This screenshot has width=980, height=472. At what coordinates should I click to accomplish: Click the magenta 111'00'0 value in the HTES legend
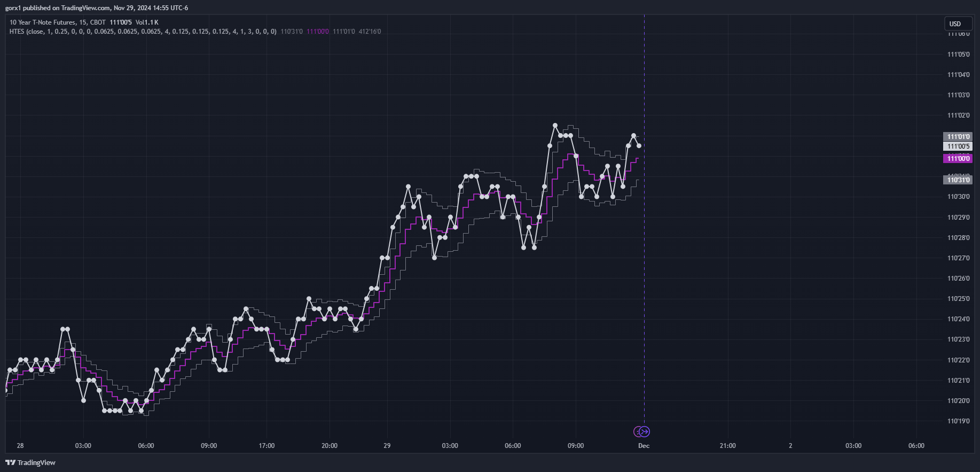tap(318, 32)
